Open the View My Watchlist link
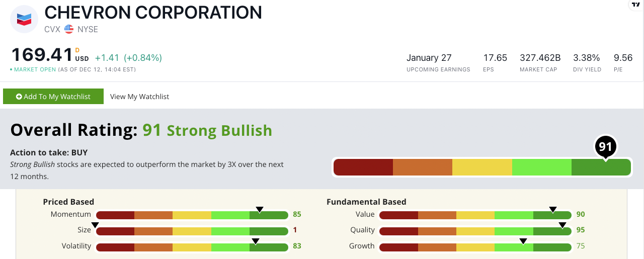The width and height of the screenshot is (644, 259). [x=139, y=97]
